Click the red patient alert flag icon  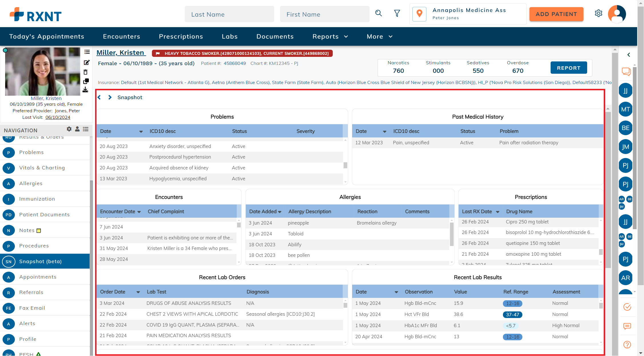158,53
